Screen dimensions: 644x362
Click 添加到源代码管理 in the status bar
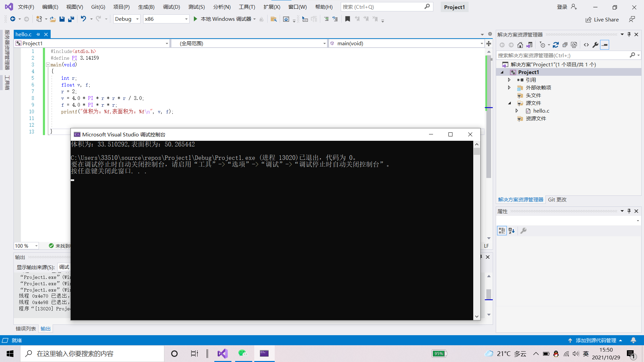tap(596, 340)
